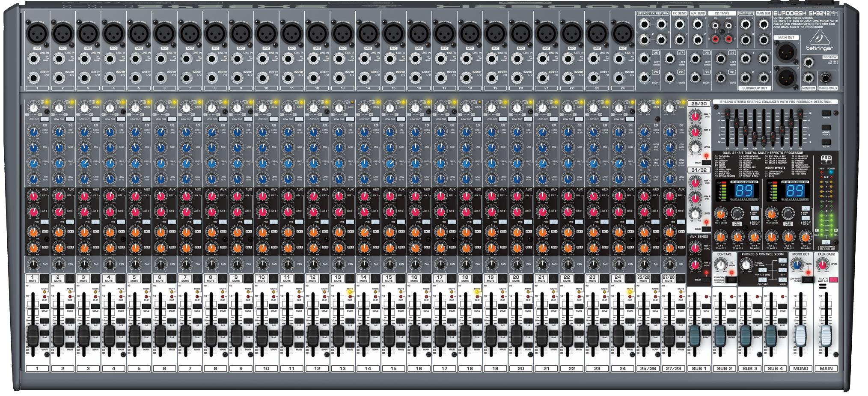Click the Main Out left XLR connector
Screen dimensions: 868x396
point(786,52)
